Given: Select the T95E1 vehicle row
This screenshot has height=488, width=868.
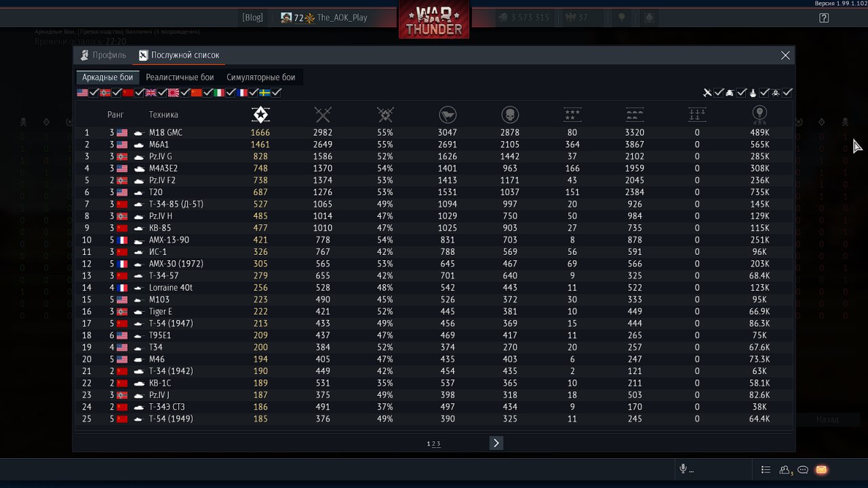Looking at the screenshot, I should coord(434,335).
